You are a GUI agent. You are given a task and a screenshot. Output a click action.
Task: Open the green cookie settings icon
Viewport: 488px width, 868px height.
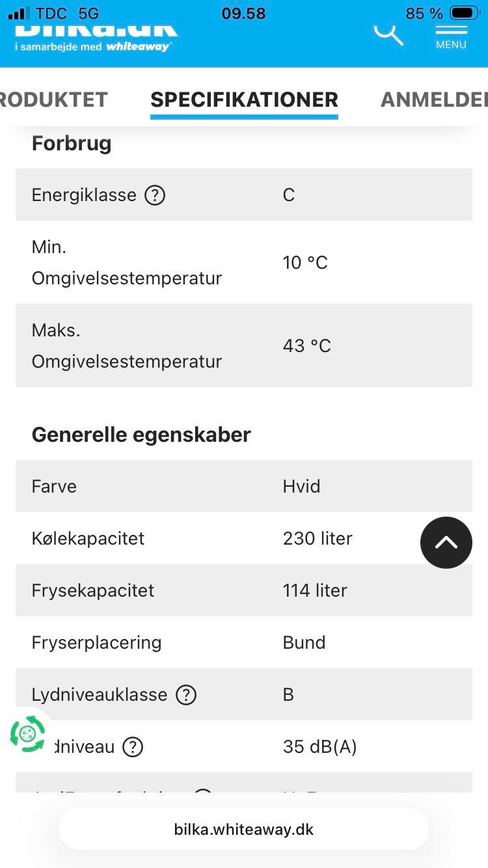28,734
